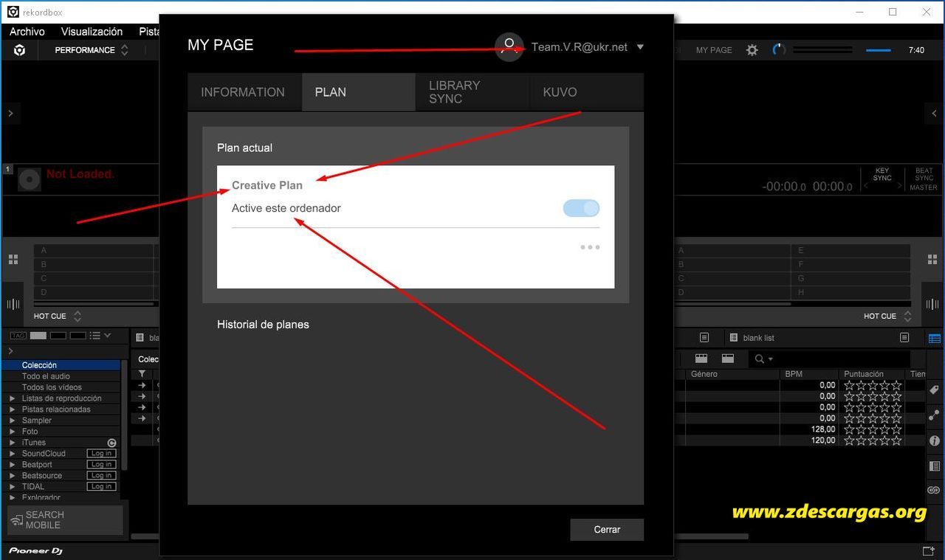The width and height of the screenshot is (945, 560).
Task: Click the Cerrar button
Action: [607, 530]
